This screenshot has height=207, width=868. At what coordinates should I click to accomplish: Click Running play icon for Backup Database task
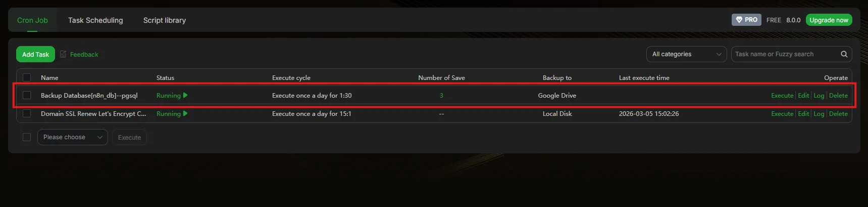pos(185,95)
